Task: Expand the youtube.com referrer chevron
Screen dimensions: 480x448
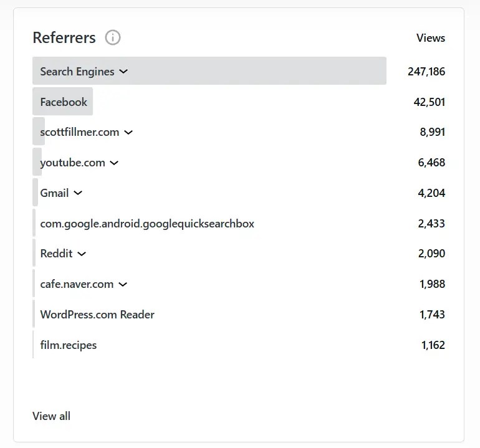Action: (114, 163)
